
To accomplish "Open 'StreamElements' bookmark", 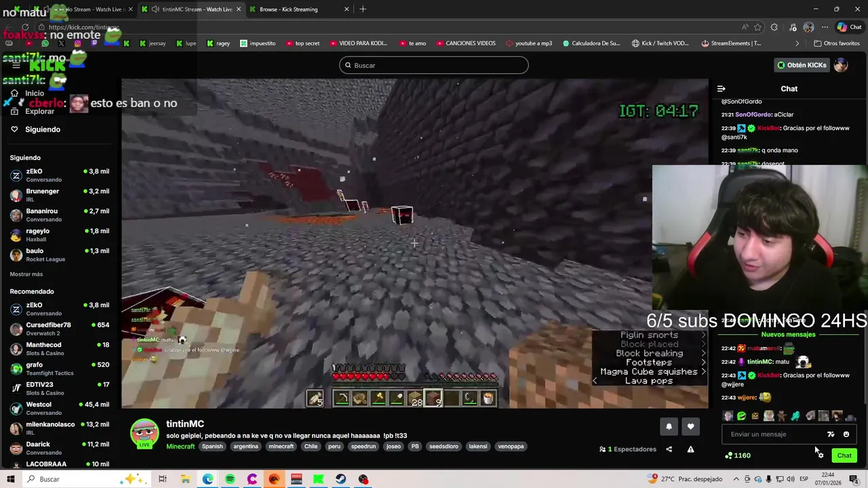I will [731, 43].
